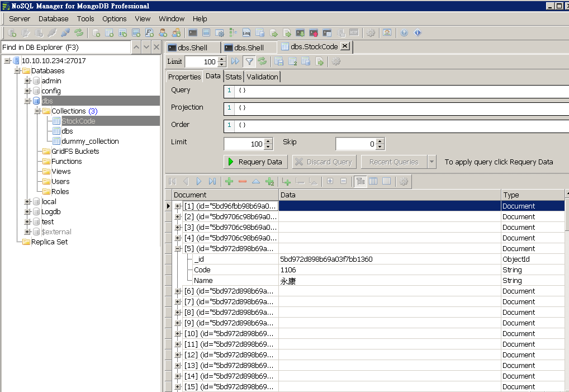Click the import data icon with green arrow
The image size is (569, 392).
coord(300,33)
